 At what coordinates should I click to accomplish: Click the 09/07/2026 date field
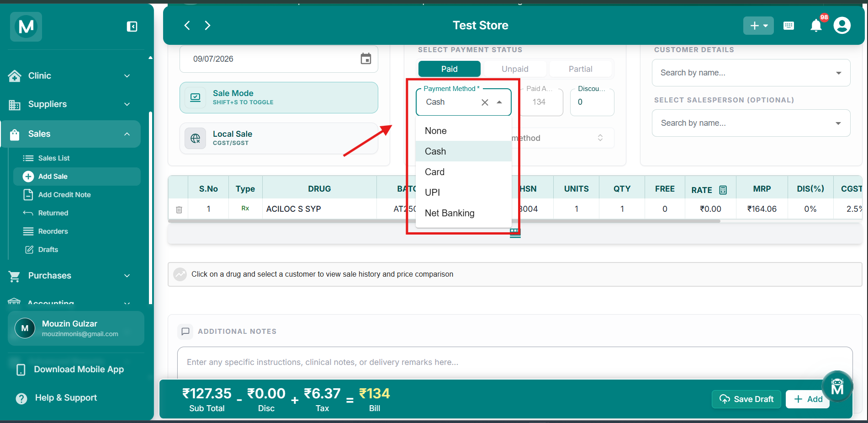point(279,59)
